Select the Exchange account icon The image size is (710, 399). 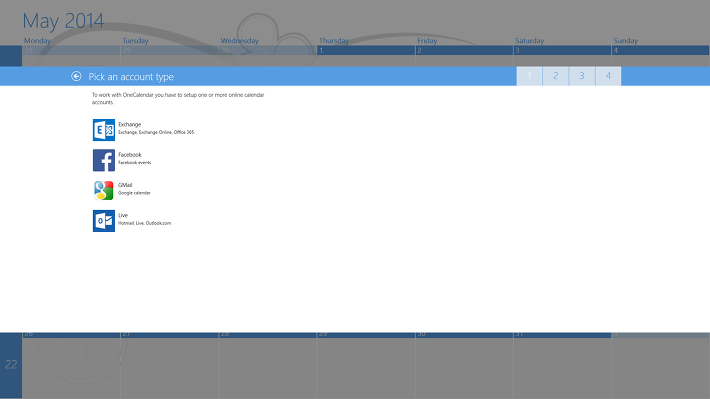click(104, 130)
